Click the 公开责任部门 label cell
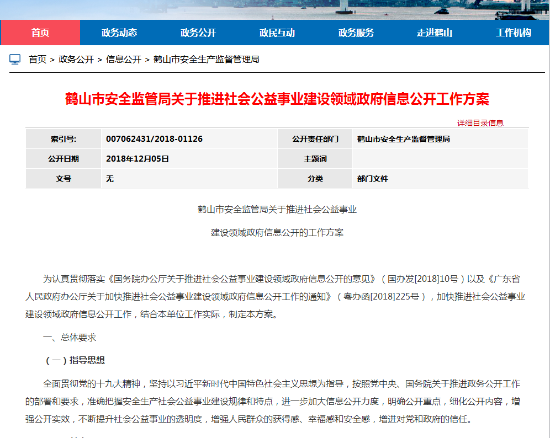 click(x=315, y=139)
